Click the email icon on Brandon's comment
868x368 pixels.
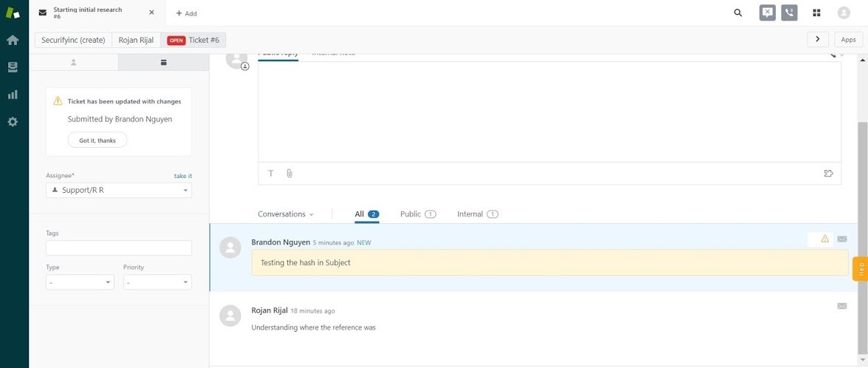842,239
